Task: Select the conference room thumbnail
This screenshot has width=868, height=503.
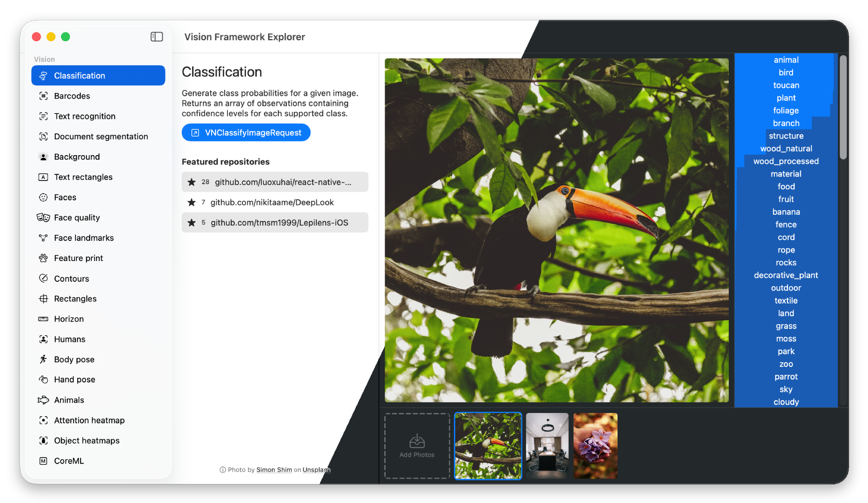Action: [x=547, y=446]
